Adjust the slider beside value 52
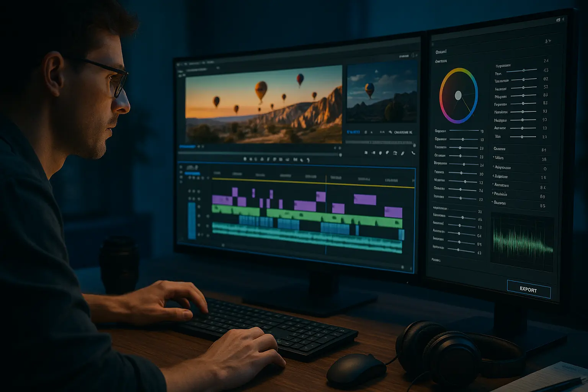Screen dimensions: 588x392 click(x=523, y=87)
